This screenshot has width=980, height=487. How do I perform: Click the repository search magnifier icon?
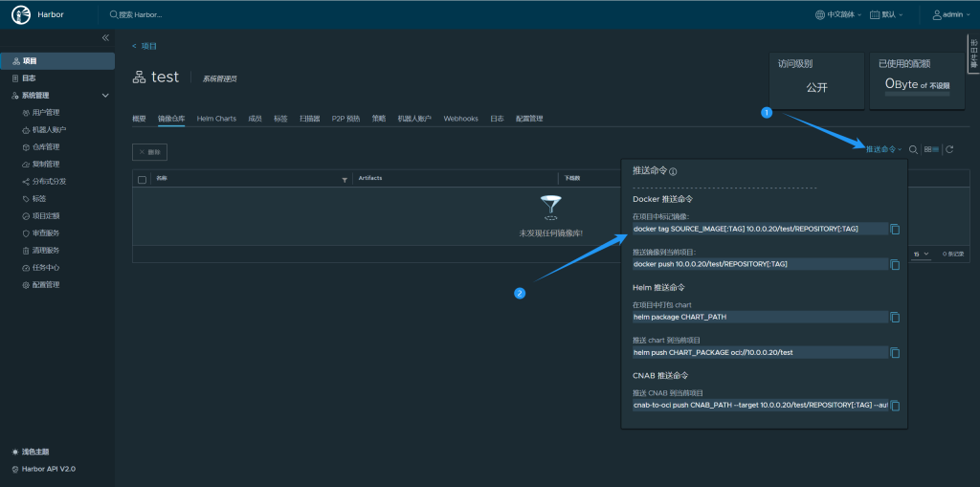[913, 149]
